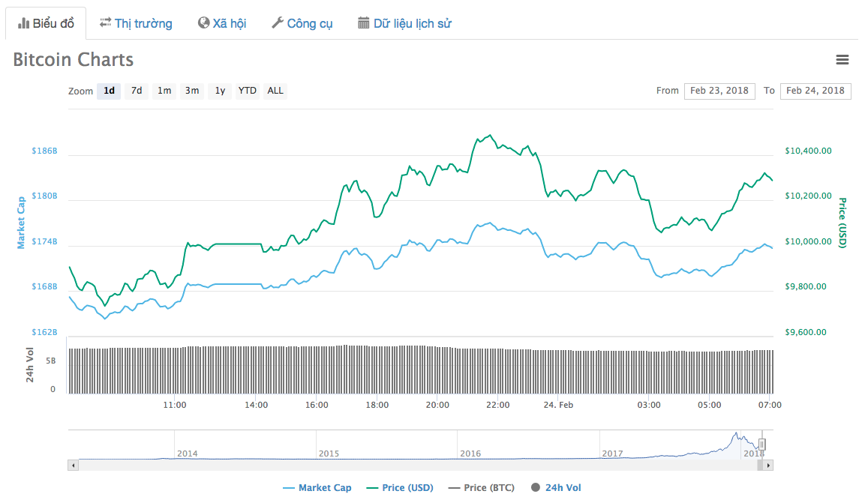Click the To date field Feb 24, 2018
Viewport: 868px width, 497px height.
[x=815, y=91]
